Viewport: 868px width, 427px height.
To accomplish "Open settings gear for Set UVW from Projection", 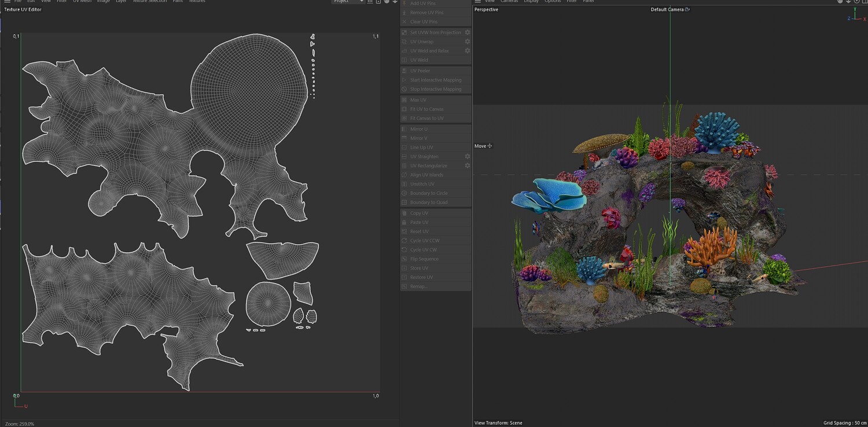I will [x=468, y=32].
